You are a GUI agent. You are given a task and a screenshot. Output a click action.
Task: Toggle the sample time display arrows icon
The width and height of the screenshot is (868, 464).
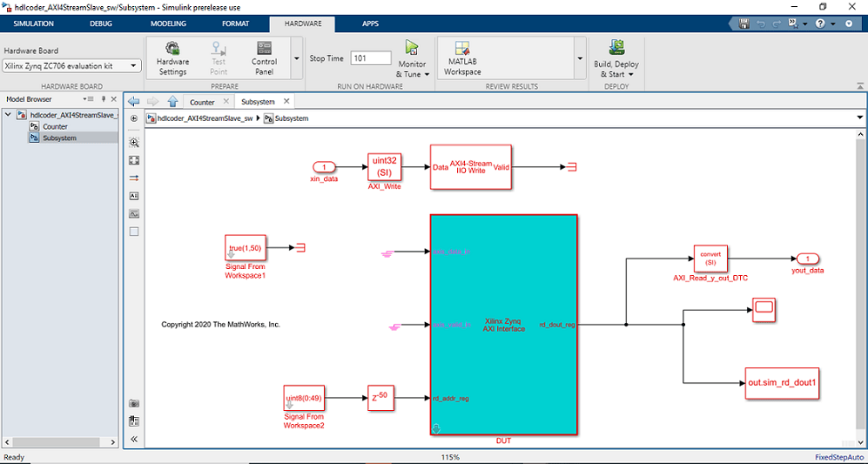pos(133,178)
